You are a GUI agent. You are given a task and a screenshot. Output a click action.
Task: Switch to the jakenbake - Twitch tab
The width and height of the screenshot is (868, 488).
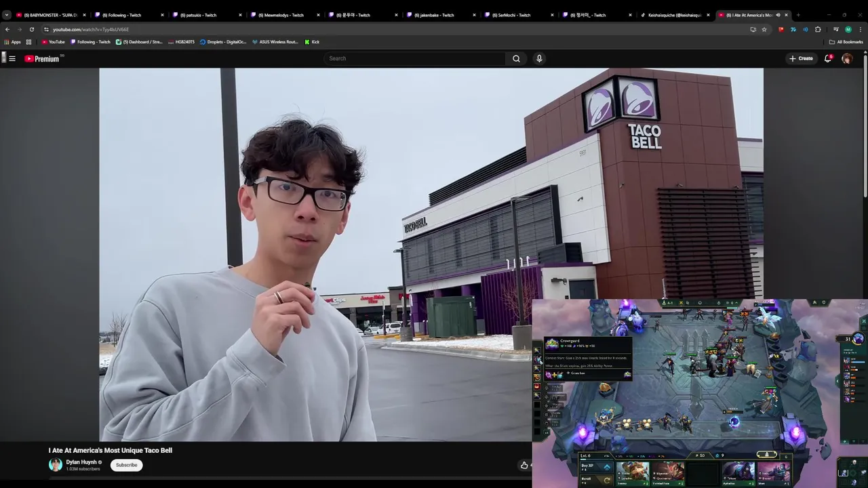click(441, 15)
